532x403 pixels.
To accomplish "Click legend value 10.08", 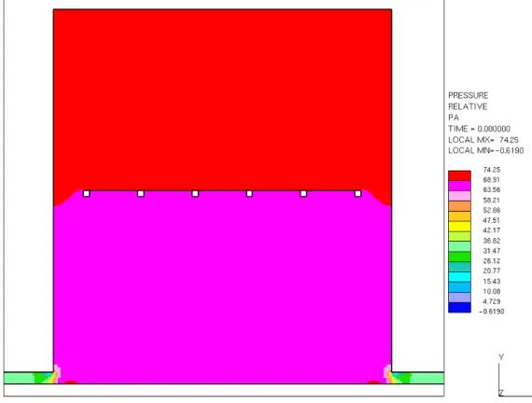I will [492, 291].
